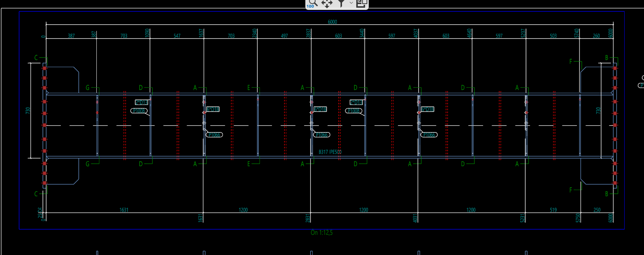Image resolution: width=644 pixels, height=255 pixels.
Task: Select the lower G section mark
Action: [87, 164]
